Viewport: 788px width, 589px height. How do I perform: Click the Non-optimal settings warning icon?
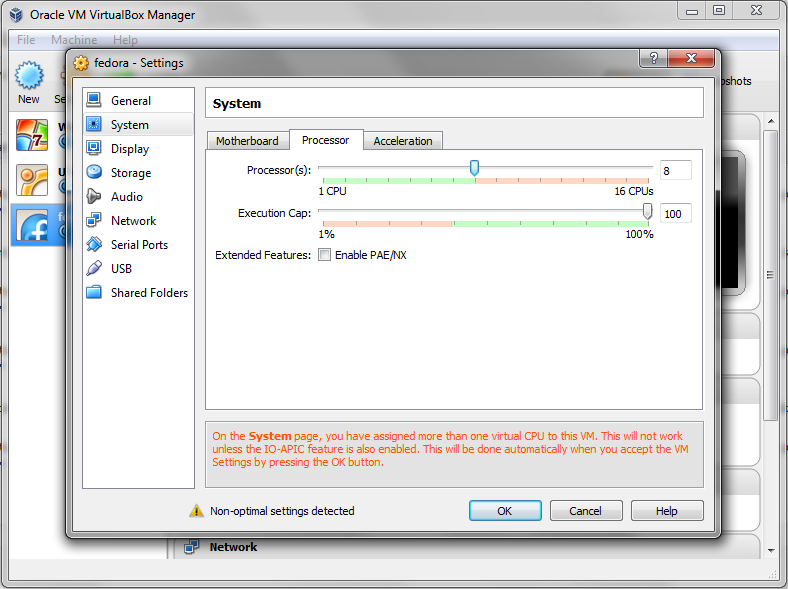pos(196,511)
